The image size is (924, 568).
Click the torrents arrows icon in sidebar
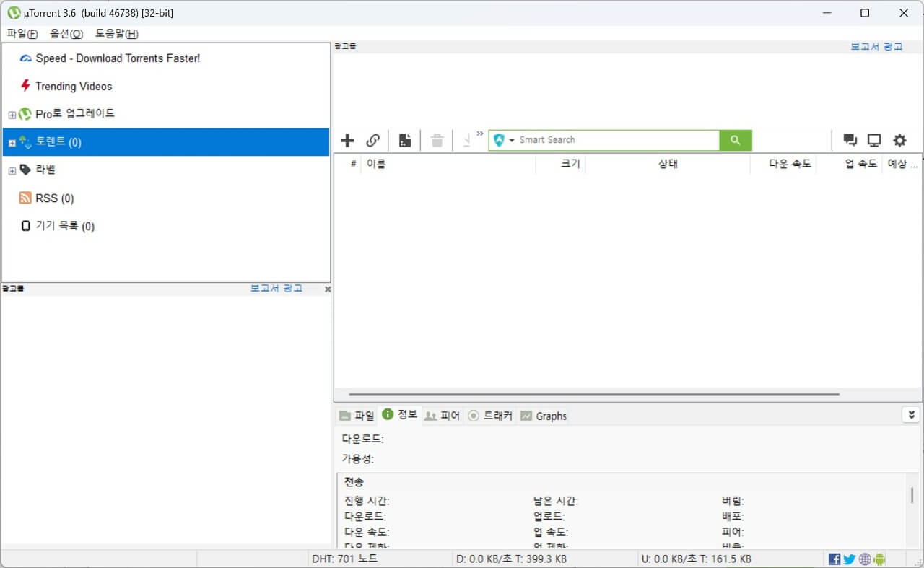click(25, 142)
